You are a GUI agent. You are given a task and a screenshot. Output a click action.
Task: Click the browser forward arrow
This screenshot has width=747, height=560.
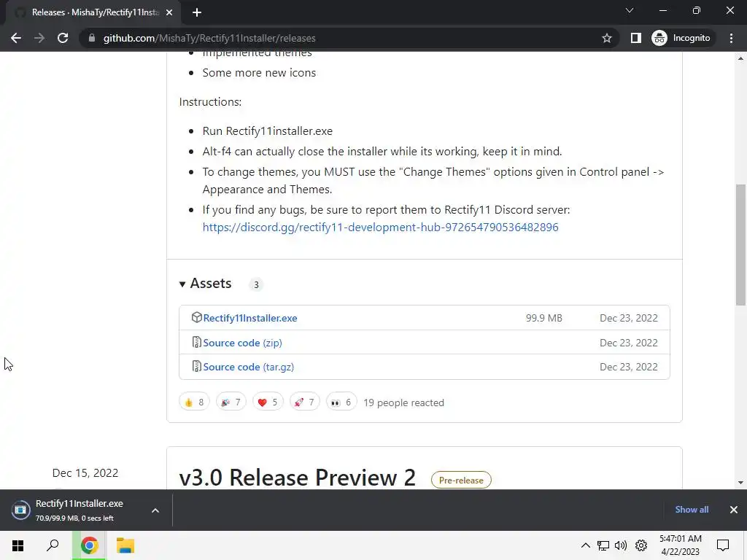pos(39,38)
